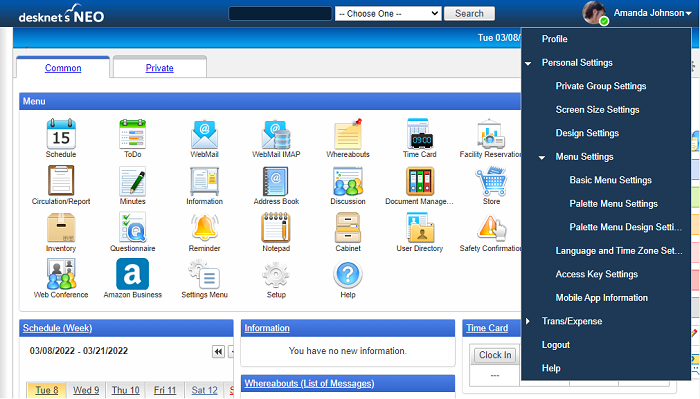Open the Reminder bell icon
Viewport: 700px width, 399px height.
[x=204, y=227]
